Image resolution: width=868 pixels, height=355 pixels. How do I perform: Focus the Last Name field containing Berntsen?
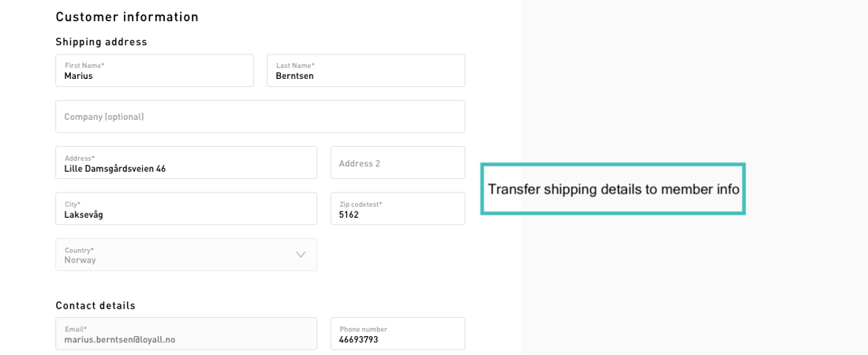[x=365, y=71]
